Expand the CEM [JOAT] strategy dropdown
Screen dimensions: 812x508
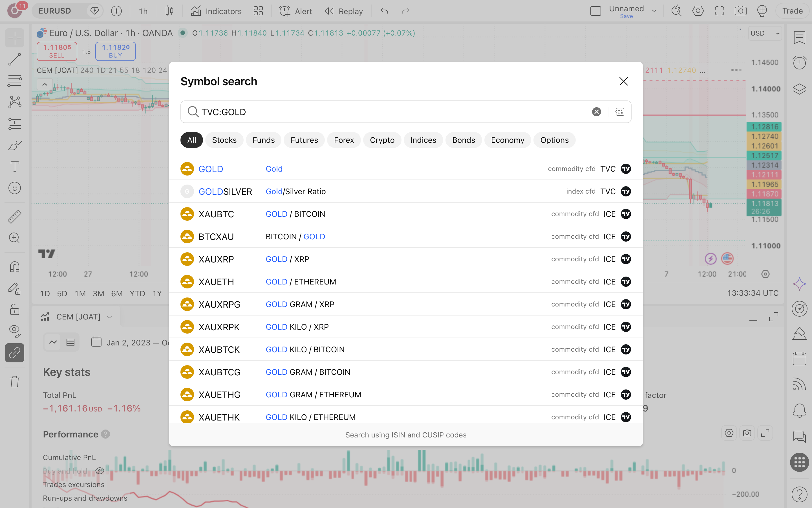click(109, 317)
